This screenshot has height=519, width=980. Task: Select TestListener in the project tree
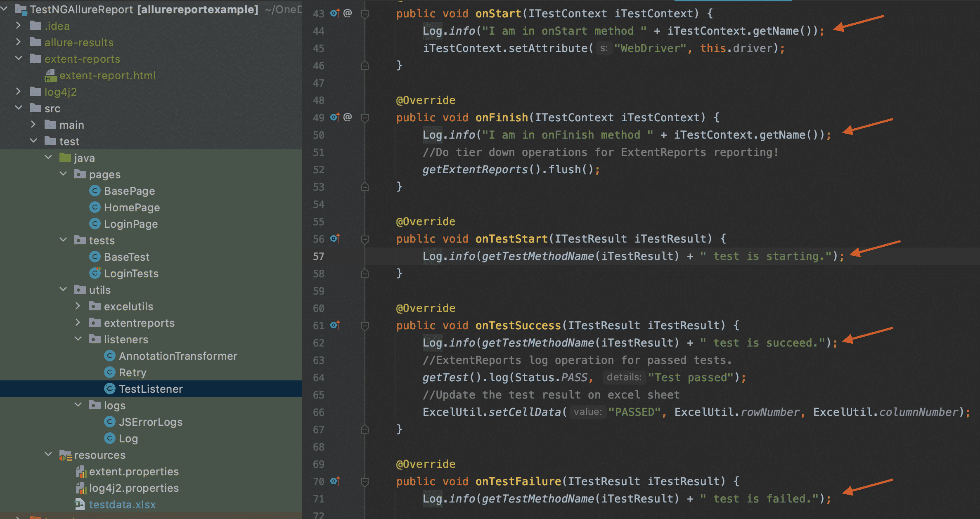151,389
